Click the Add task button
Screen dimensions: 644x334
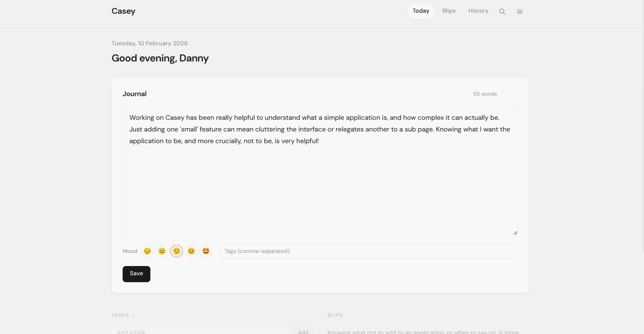pyautogui.click(x=303, y=330)
